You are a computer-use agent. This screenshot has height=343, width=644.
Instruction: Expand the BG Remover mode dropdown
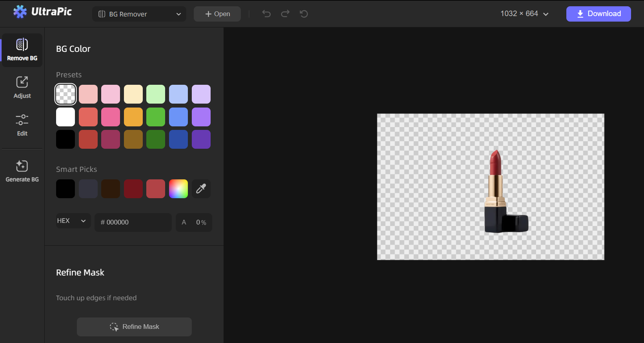tap(139, 14)
